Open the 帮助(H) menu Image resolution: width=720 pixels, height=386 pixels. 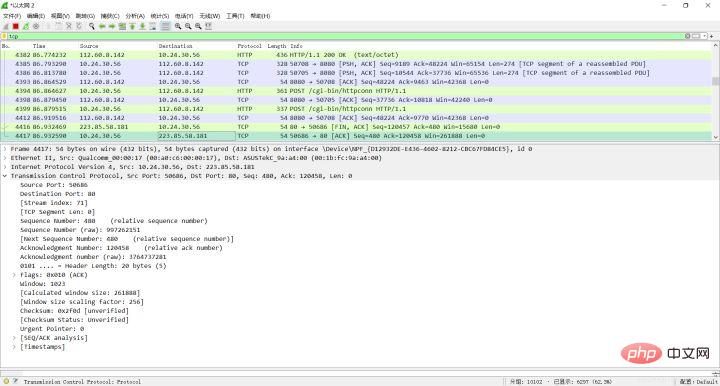pos(260,16)
